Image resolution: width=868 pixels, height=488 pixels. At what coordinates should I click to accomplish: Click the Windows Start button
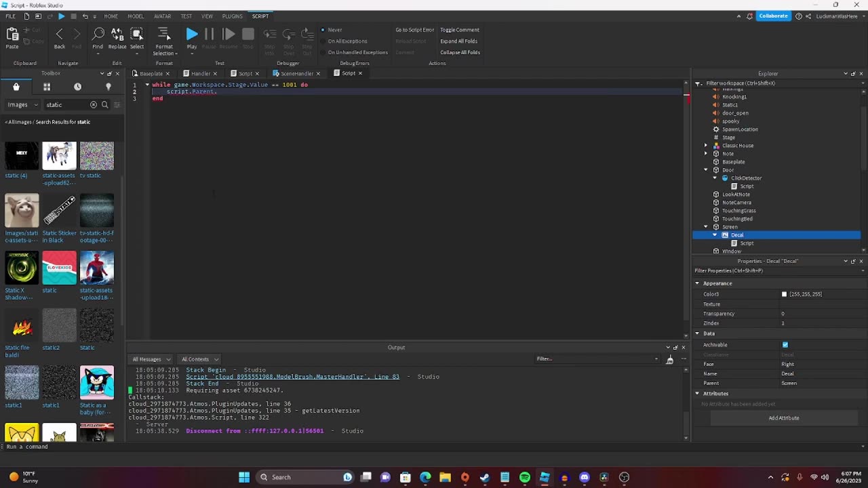point(244,477)
